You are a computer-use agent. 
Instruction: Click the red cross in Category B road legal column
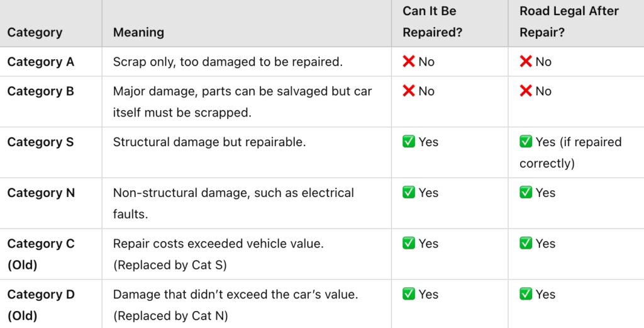526,91
